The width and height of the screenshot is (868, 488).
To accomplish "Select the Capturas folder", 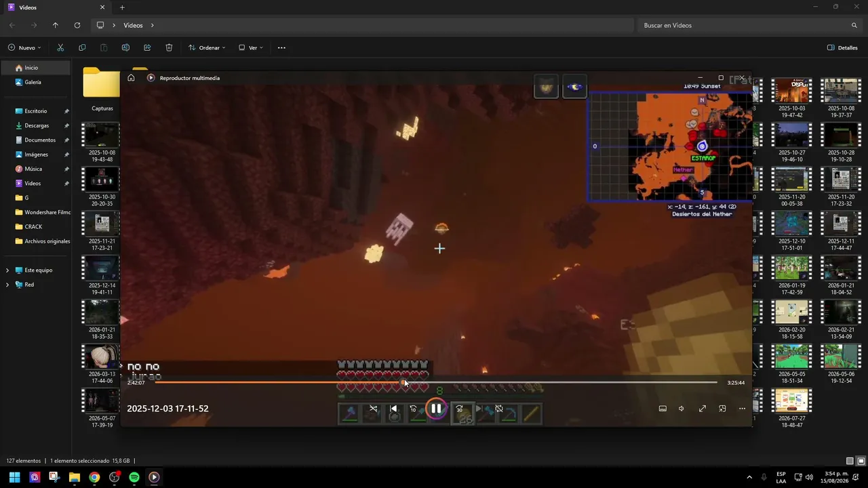I will tap(102, 89).
